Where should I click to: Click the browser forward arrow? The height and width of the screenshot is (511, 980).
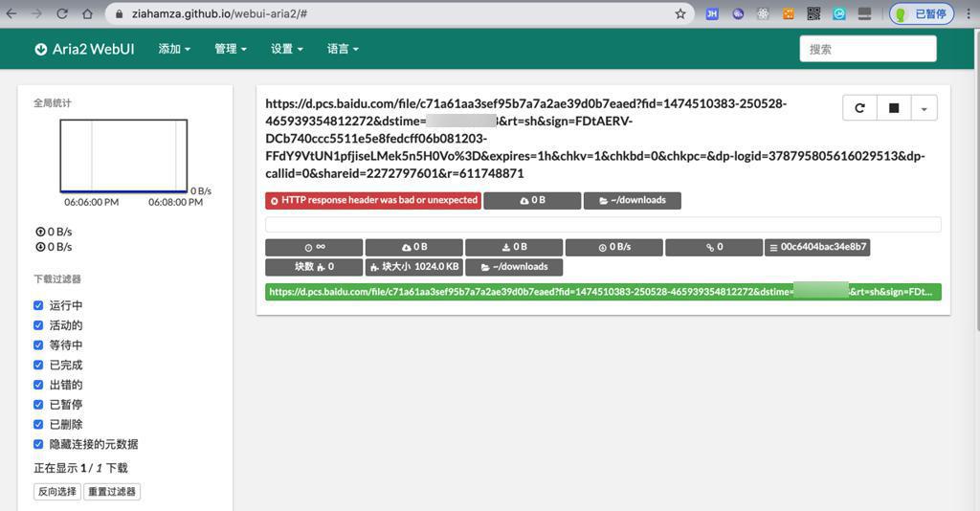coord(36,13)
